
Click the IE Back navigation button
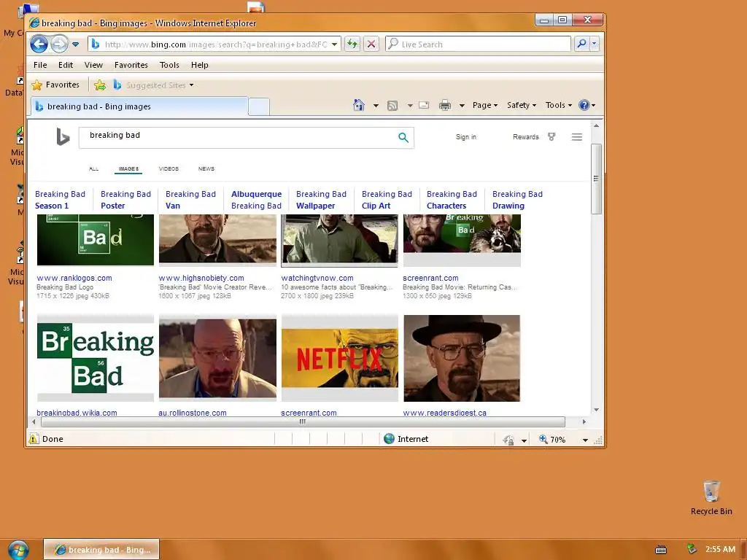click(39, 44)
